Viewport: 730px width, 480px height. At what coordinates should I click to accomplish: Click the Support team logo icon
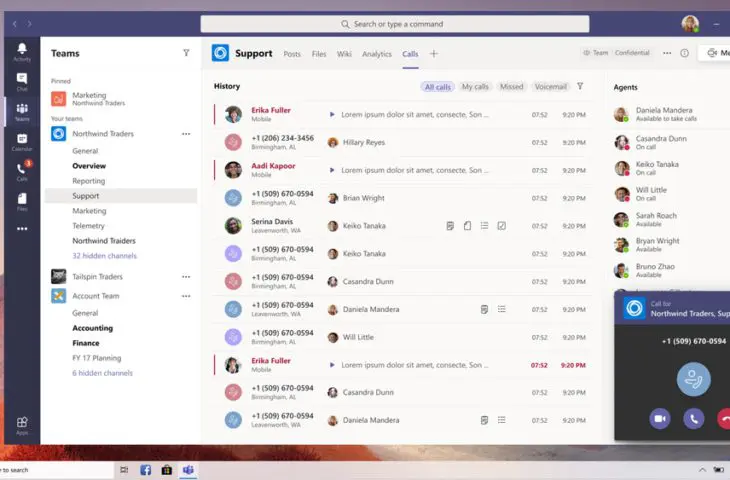tap(220, 53)
